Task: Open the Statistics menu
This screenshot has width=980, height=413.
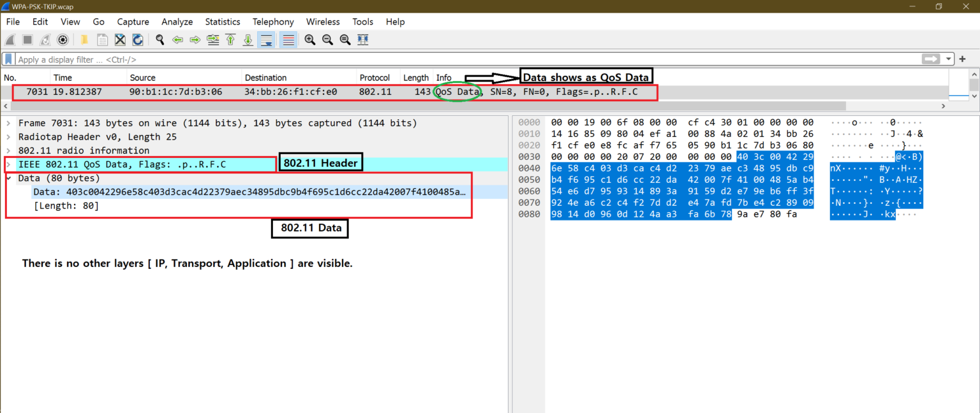Action: click(x=222, y=21)
